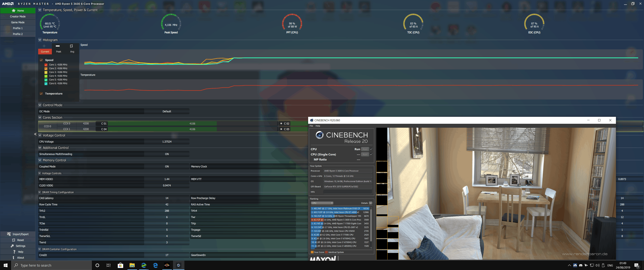Open the Home view in the sidebar
The width and height of the screenshot is (644, 270).
18,10
